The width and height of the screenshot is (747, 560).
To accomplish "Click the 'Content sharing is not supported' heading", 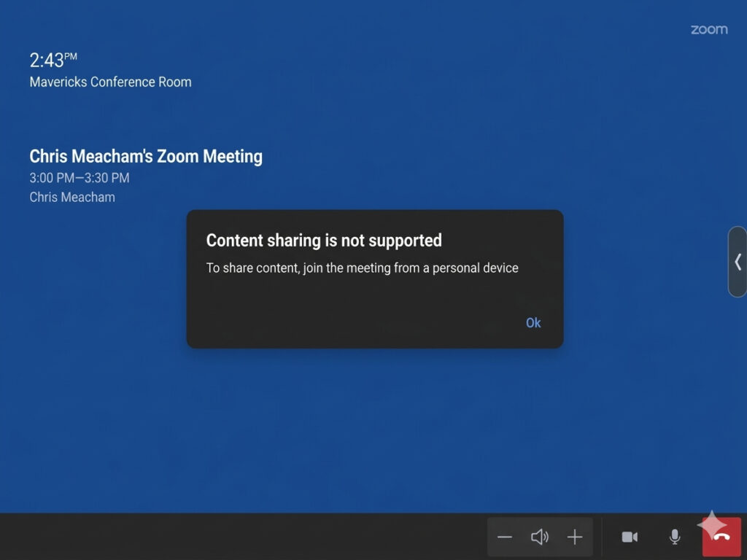I will (x=324, y=241).
